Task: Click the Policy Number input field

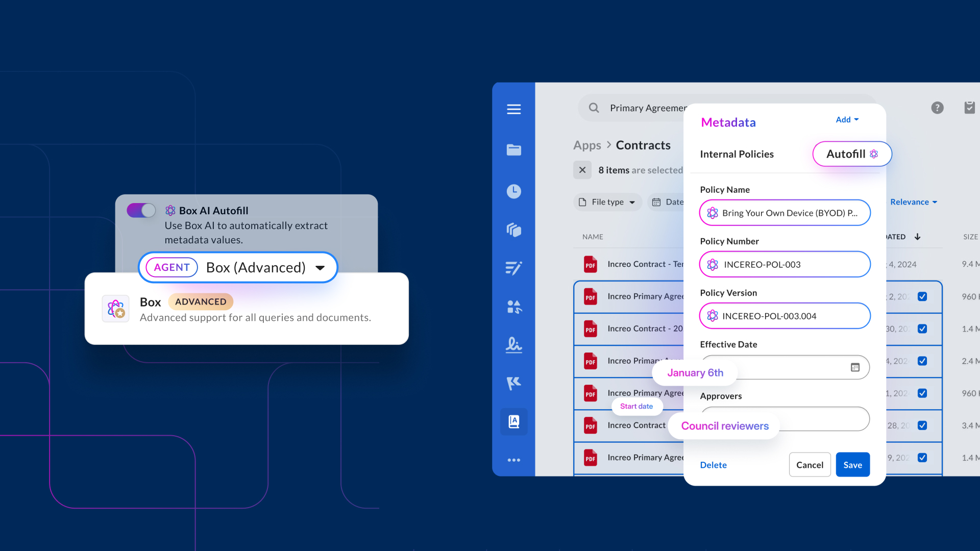Action: 785,264
